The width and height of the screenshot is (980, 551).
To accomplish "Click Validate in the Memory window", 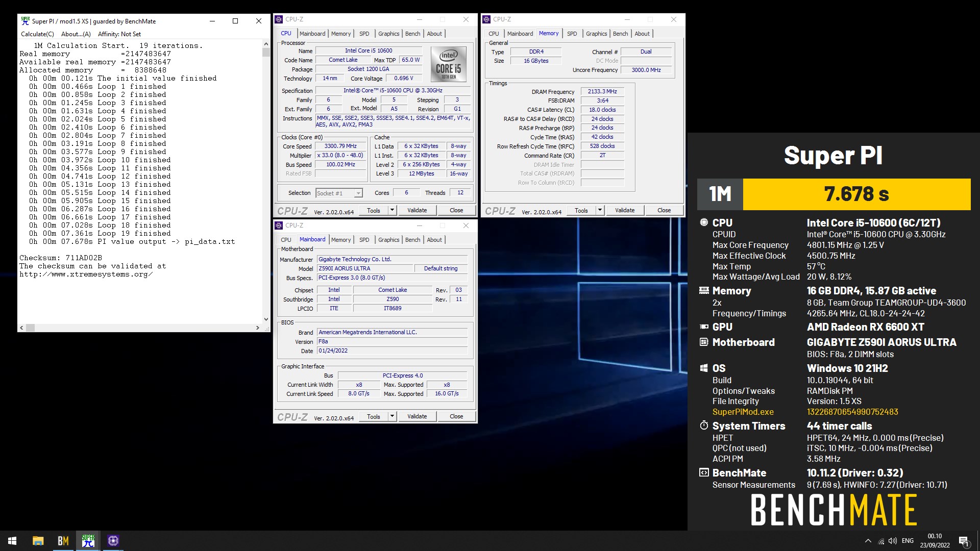I will pyautogui.click(x=625, y=210).
